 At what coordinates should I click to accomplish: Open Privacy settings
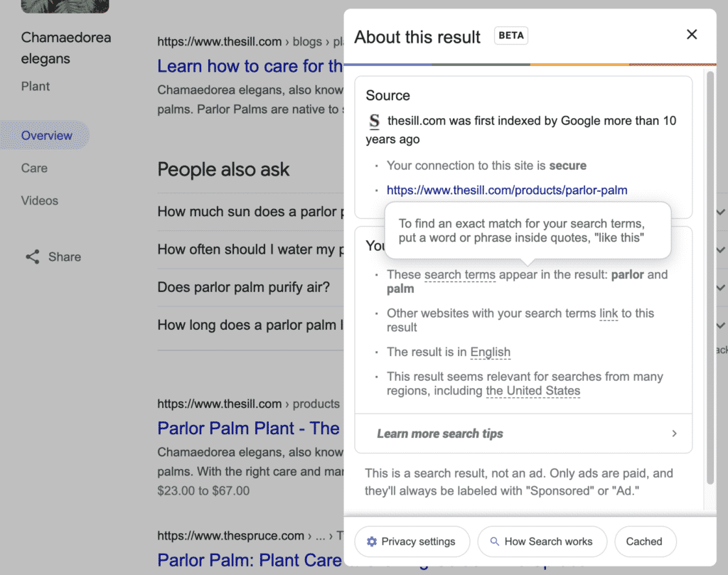point(412,542)
